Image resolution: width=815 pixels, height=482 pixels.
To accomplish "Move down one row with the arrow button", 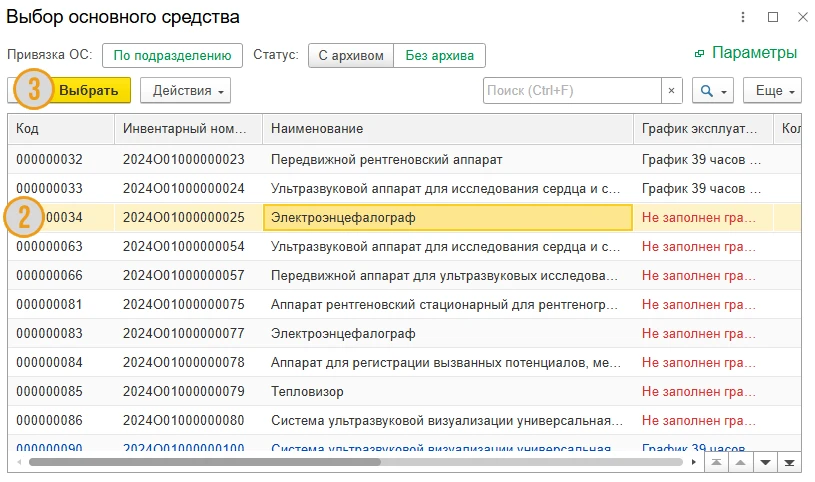I will [x=765, y=462].
